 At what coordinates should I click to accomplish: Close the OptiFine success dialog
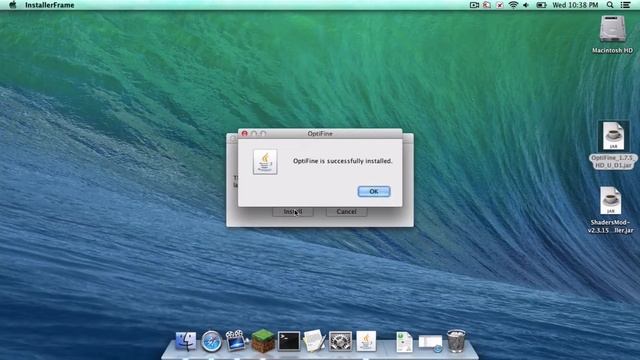[244, 133]
